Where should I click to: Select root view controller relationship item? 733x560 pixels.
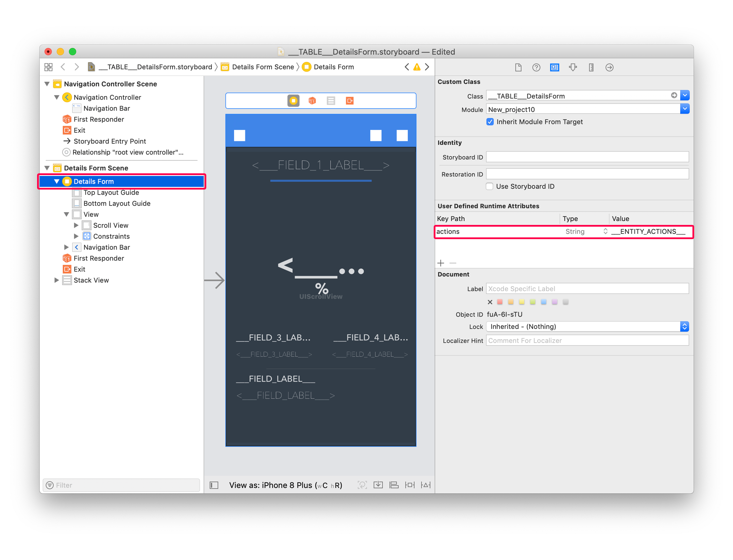128,152
